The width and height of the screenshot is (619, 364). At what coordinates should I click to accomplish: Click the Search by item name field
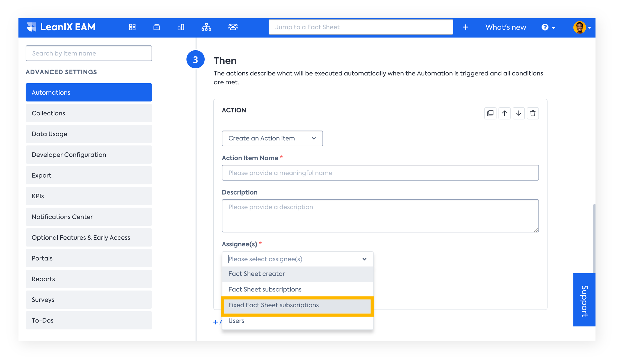click(89, 53)
